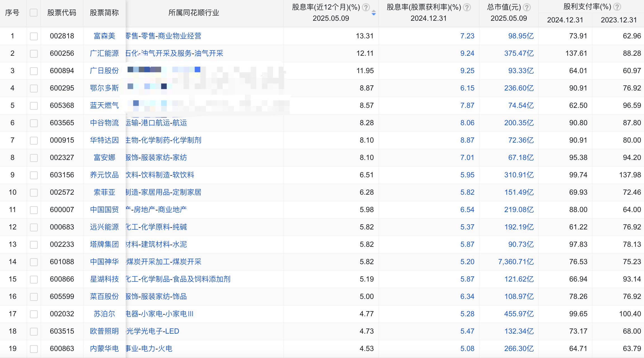Click help icon beside 总市值(元)

(527, 7)
